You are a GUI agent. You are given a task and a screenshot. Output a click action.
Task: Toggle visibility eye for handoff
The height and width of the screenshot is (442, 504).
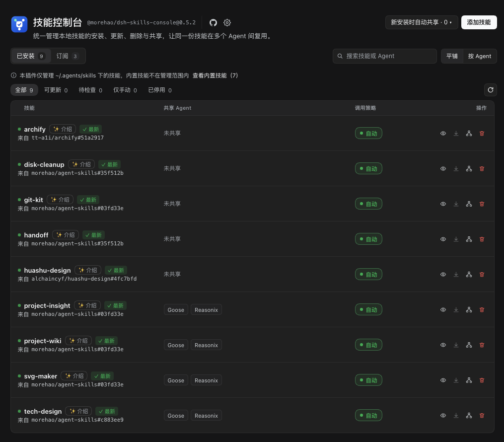[x=443, y=239]
